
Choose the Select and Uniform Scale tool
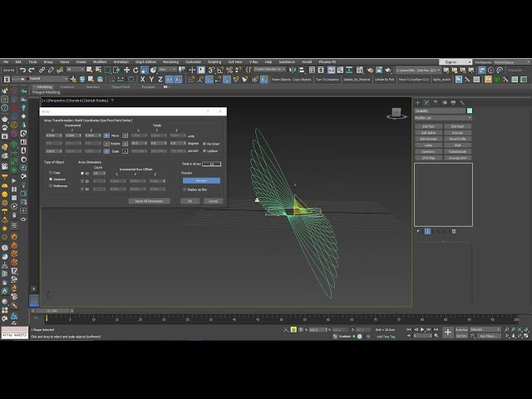pos(145,70)
